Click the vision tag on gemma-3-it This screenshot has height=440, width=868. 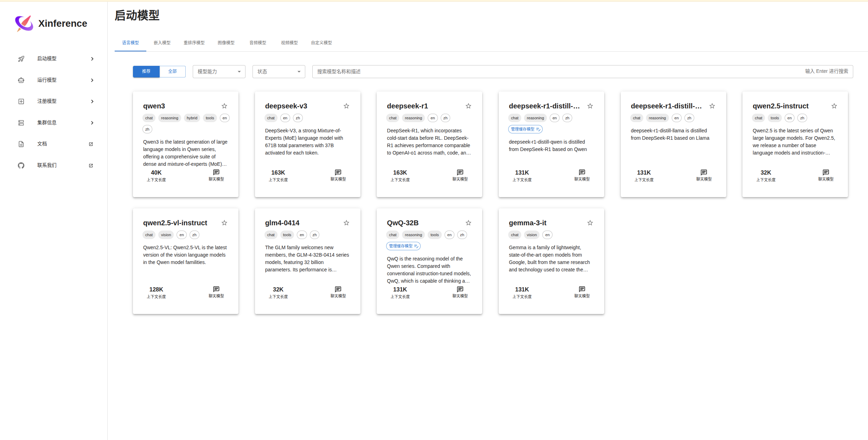coord(532,235)
